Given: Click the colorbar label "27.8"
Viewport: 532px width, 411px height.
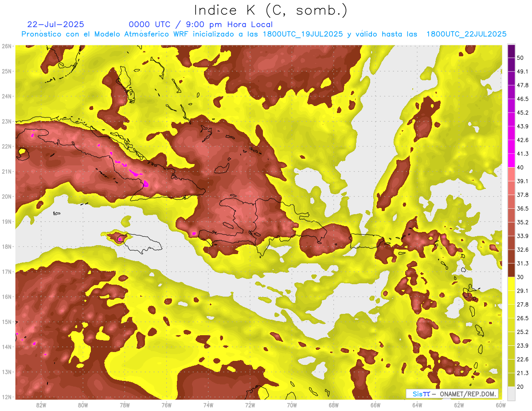Looking at the screenshot, I should (x=522, y=304).
